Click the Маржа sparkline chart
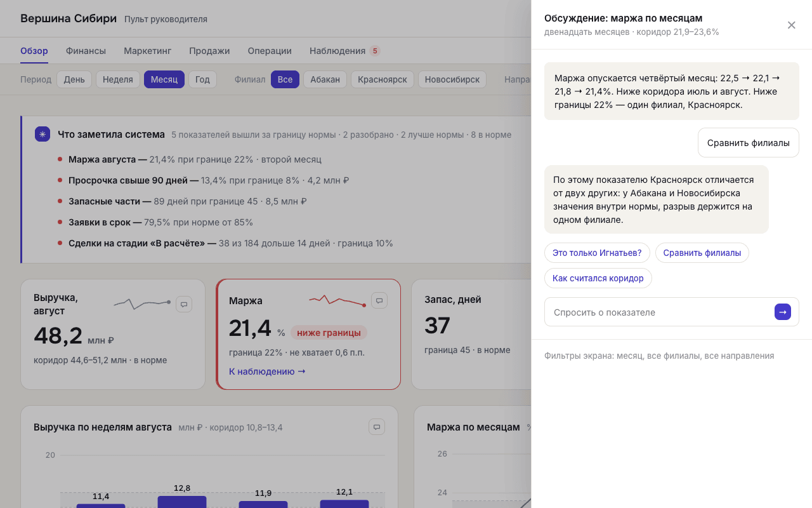This screenshot has width=812, height=508. (337, 300)
